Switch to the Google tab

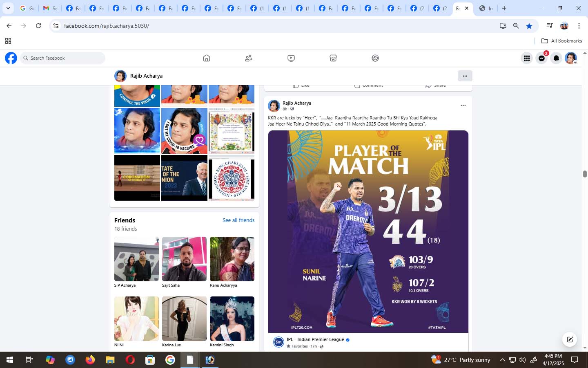(x=27, y=8)
